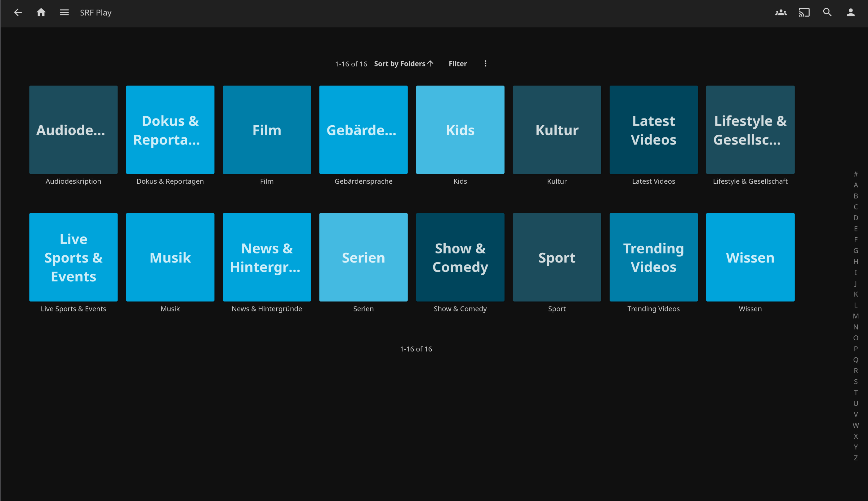The width and height of the screenshot is (868, 501).
Task: Open the Kids folder tile
Action: pos(460,130)
